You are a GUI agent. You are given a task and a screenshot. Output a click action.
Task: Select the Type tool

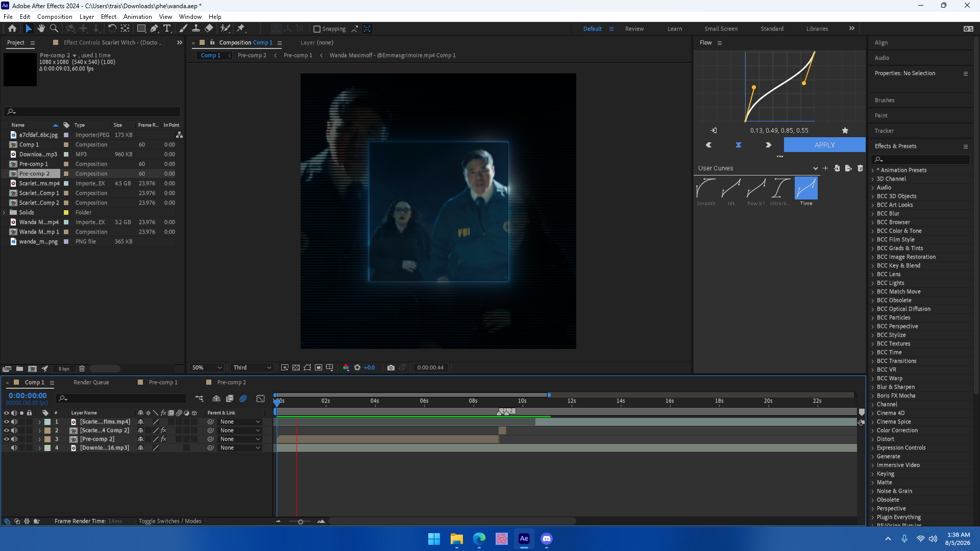(x=167, y=29)
